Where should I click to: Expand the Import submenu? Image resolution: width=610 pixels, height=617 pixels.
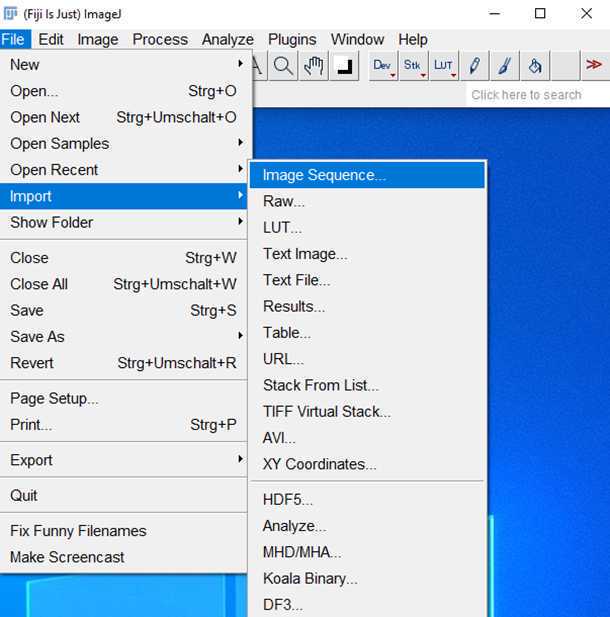[124, 196]
